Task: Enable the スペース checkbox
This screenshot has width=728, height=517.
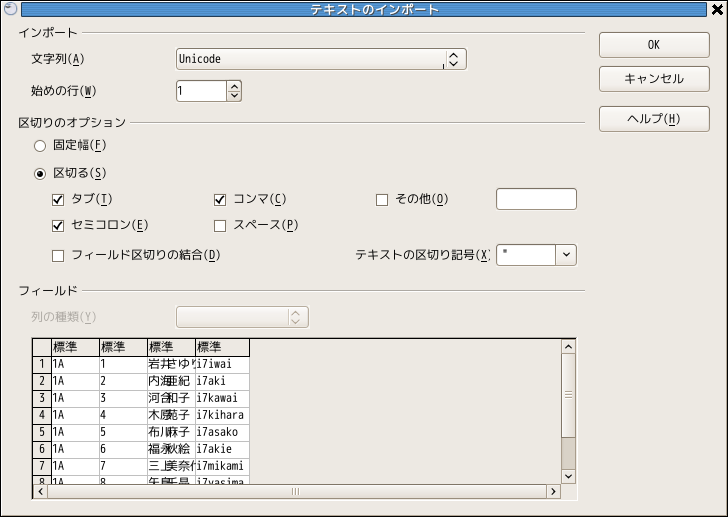Action: (x=220, y=225)
